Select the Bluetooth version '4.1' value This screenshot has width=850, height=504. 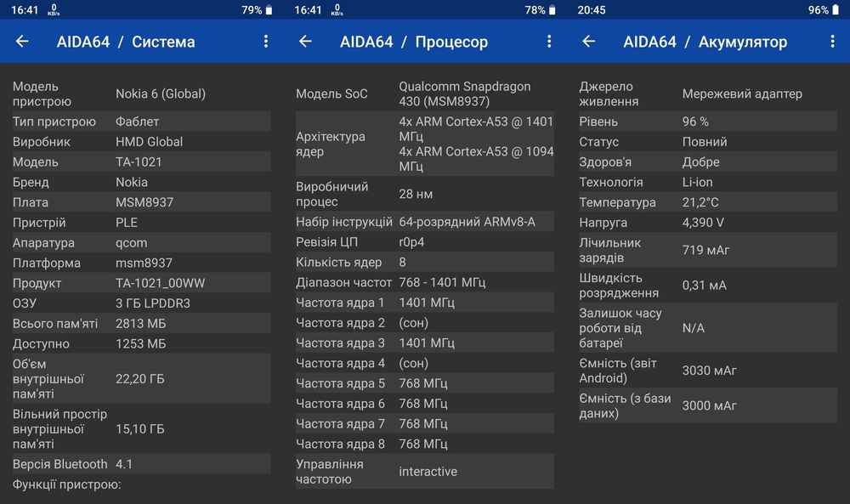click(x=124, y=464)
